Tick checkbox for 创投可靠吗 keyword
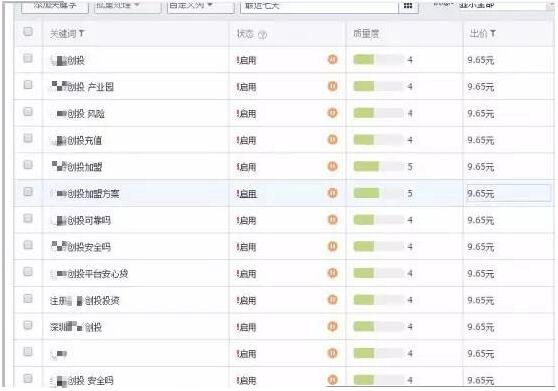Image resolution: width=558 pixels, height=391 pixels. tap(28, 218)
